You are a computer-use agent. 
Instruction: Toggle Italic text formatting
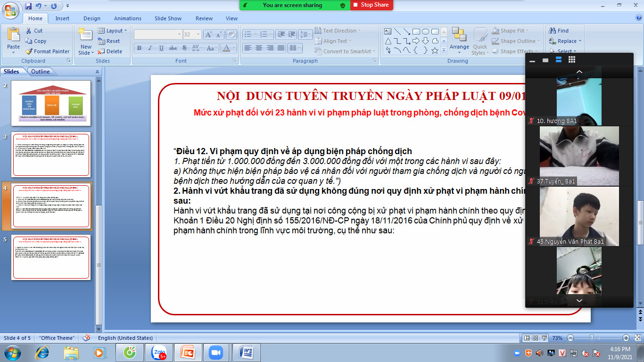[150, 48]
